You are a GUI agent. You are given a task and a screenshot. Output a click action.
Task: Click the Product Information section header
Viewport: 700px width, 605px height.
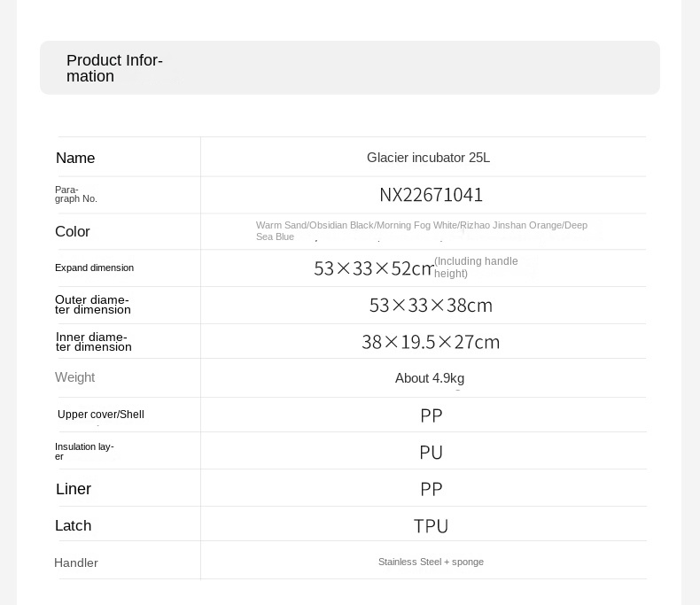click(114, 68)
